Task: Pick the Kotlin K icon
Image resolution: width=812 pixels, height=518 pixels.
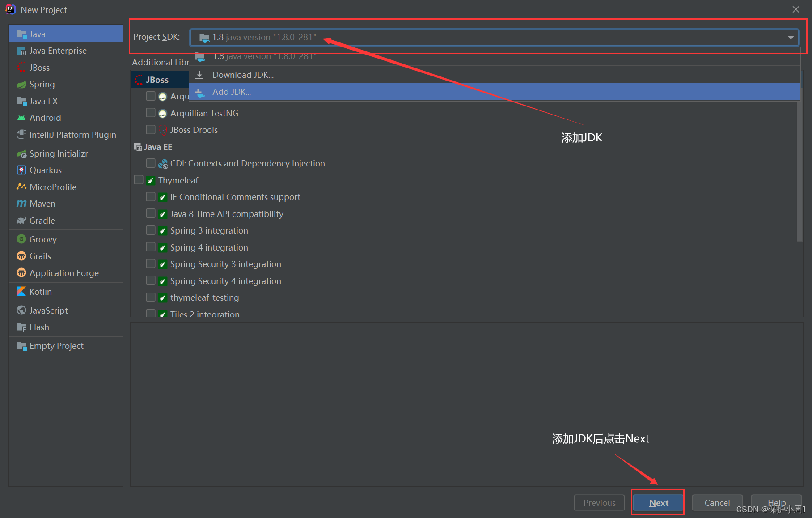Action: 21,292
